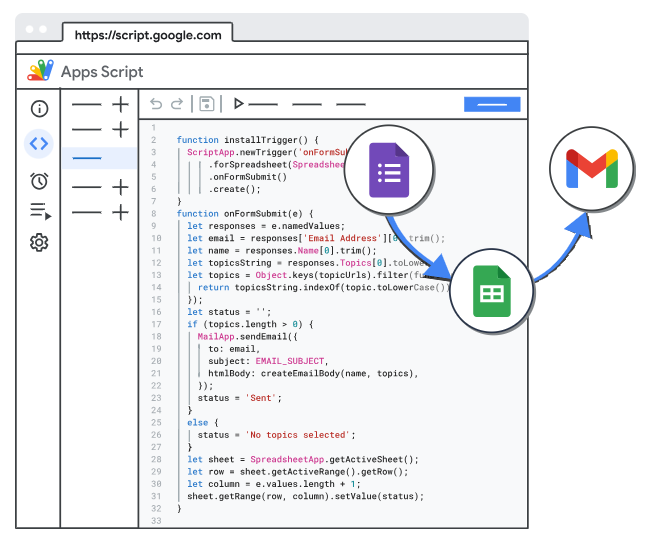Open the Executions list-play icon

click(40, 211)
